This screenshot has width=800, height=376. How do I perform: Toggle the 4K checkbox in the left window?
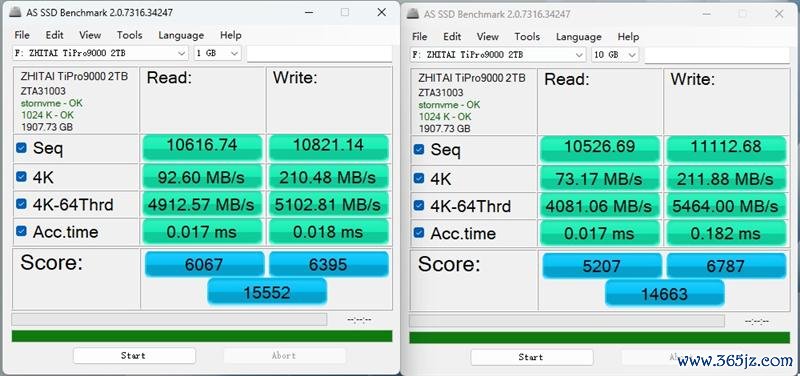coord(21,177)
